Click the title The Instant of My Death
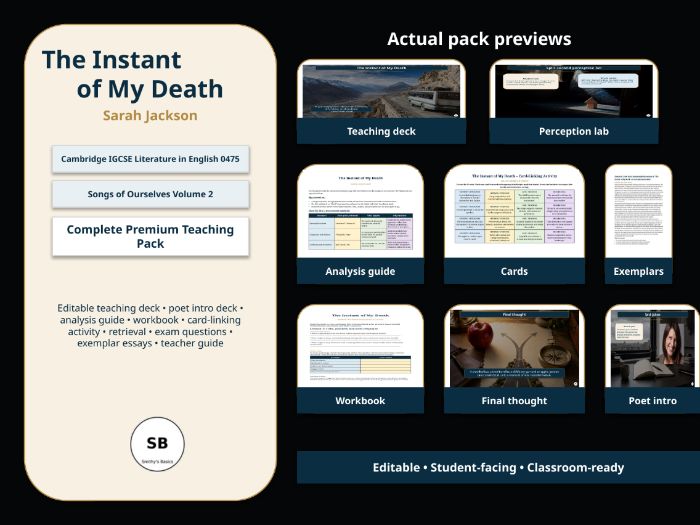The image size is (700, 525). point(133,75)
